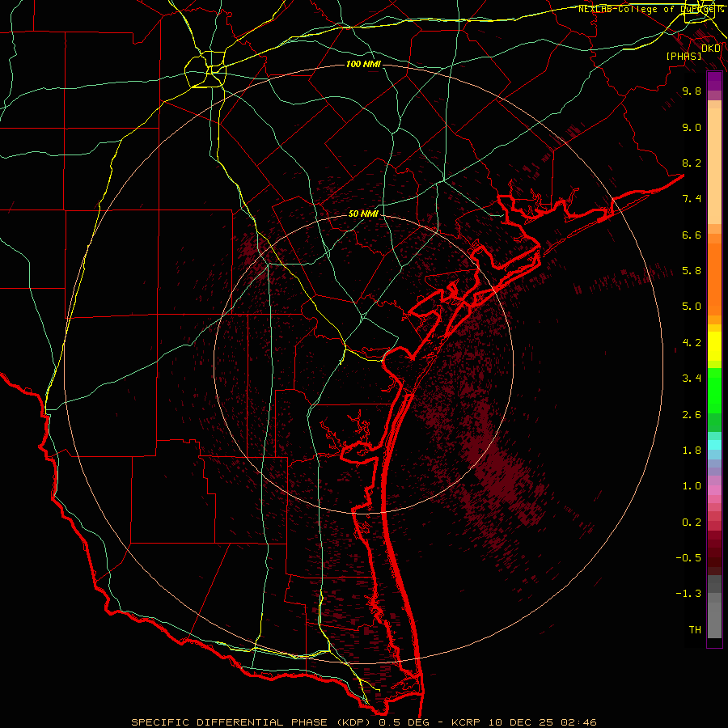The height and width of the screenshot is (728, 728).
Task: Click the 50 NMI range ring label
Action: (x=363, y=214)
